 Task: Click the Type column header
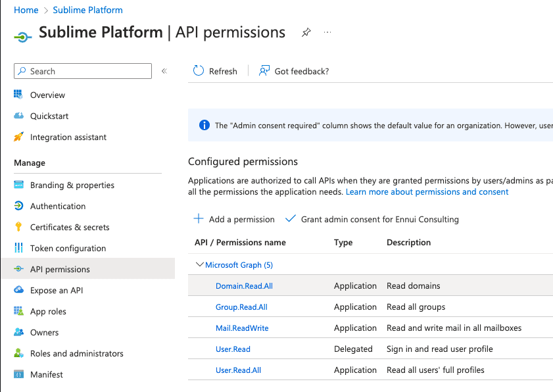point(343,243)
